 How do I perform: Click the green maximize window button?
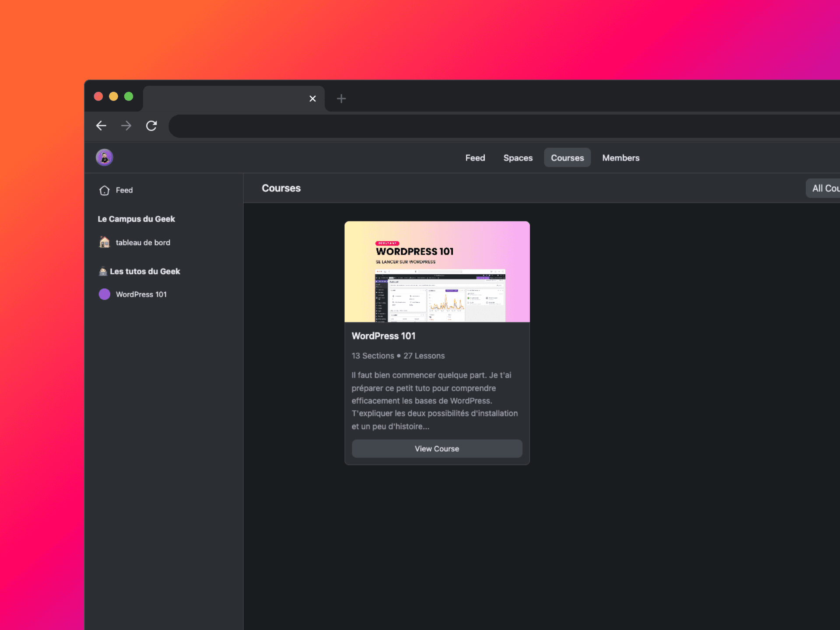[x=129, y=96]
